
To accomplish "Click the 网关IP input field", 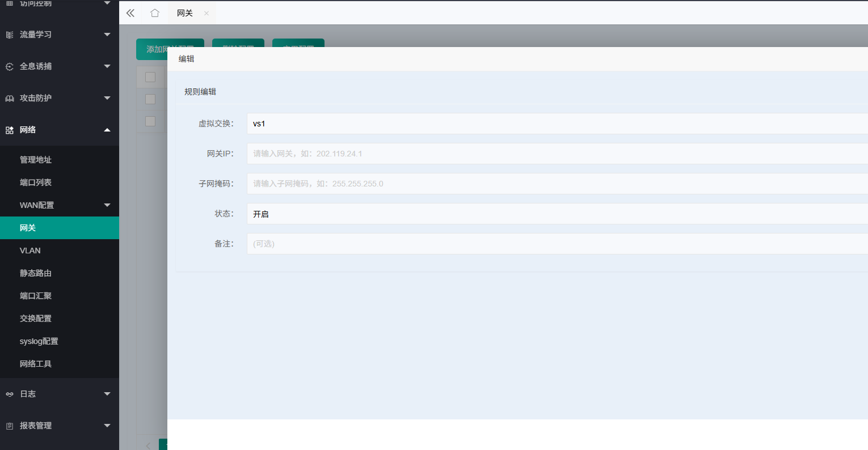I will click(556, 154).
